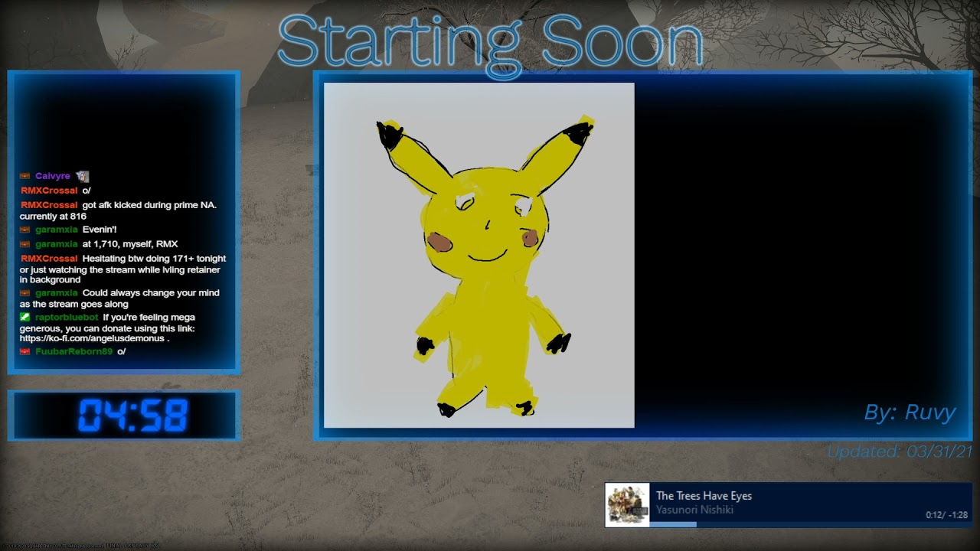Click the username Calvyre in chat

(x=52, y=176)
